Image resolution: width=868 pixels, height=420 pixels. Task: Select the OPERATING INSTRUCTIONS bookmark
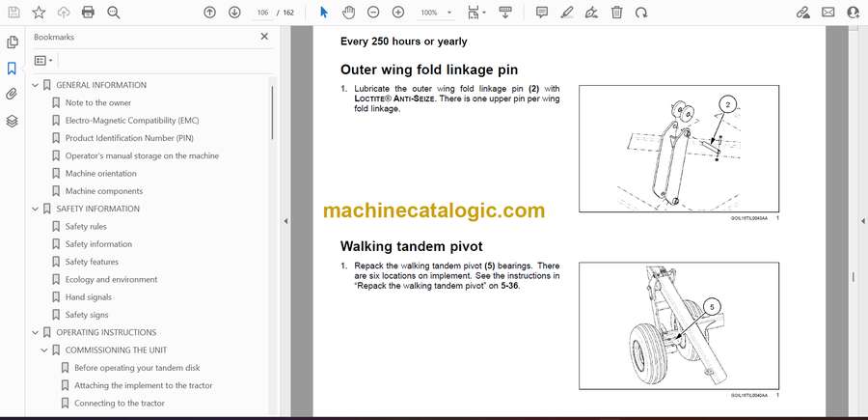point(106,332)
